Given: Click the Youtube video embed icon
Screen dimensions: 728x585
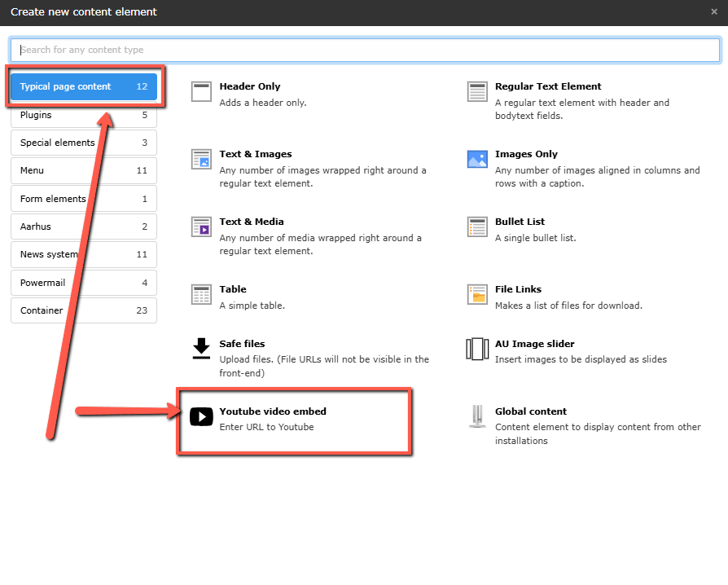Looking at the screenshot, I should [x=201, y=417].
